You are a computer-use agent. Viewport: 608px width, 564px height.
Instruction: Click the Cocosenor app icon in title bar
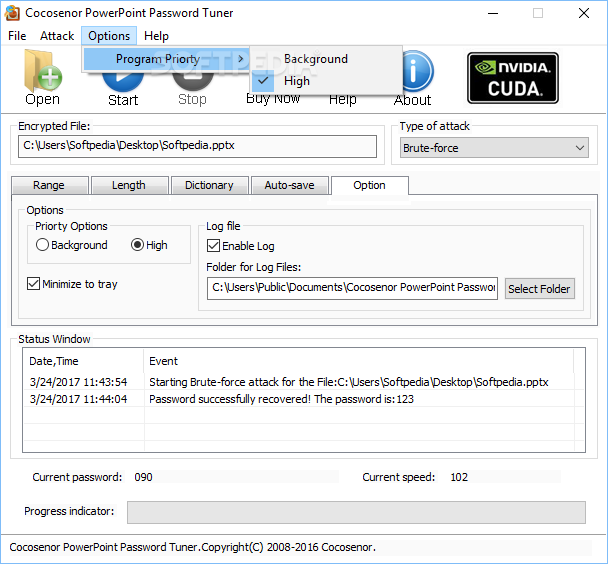pyautogui.click(x=12, y=13)
